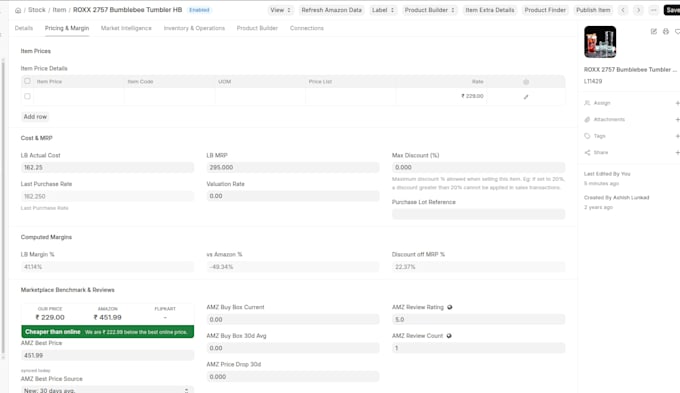Select all rows in Item Price table
This screenshot has width=680, height=393.
(x=27, y=81)
